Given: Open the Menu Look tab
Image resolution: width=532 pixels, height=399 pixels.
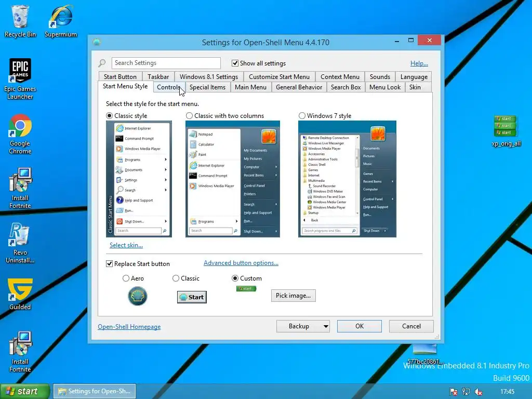Looking at the screenshot, I should pyautogui.click(x=385, y=87).
